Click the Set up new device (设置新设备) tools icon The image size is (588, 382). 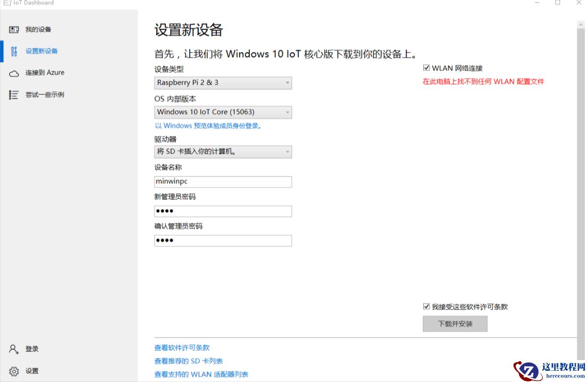[14, 52]
